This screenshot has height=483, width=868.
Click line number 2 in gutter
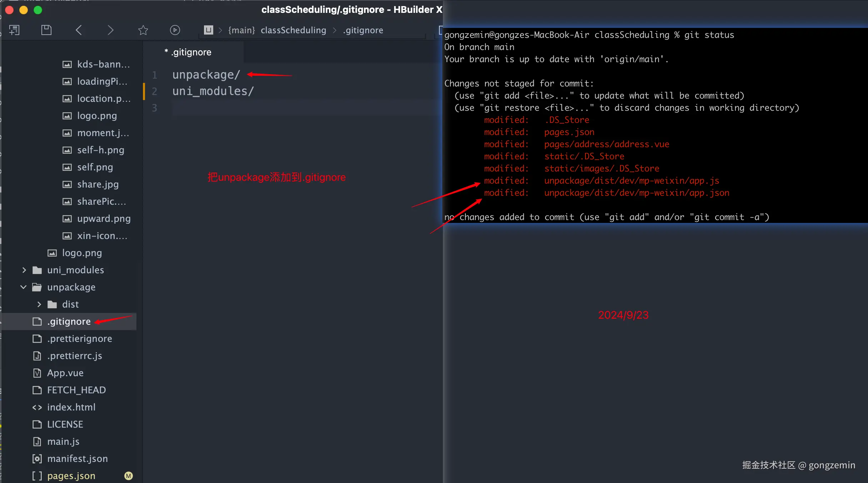(154, 91)
